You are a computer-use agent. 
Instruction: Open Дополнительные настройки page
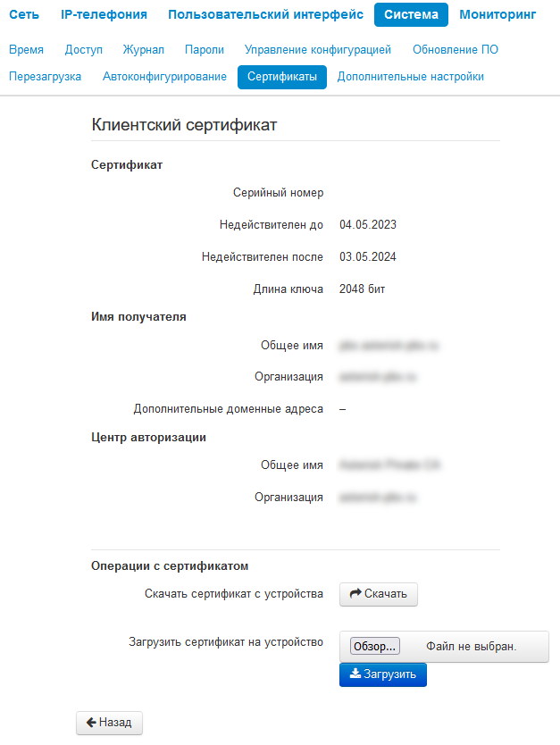(x=410, y=77)
